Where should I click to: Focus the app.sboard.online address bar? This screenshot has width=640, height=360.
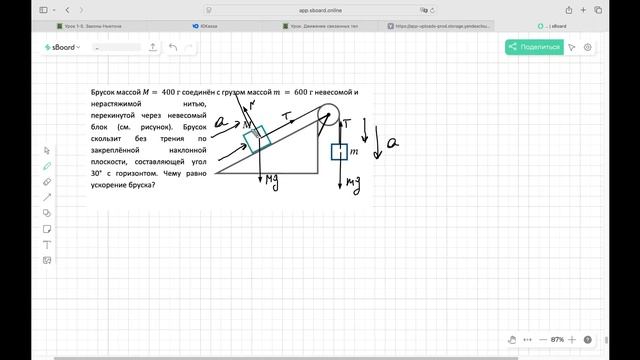coord(320,10)
